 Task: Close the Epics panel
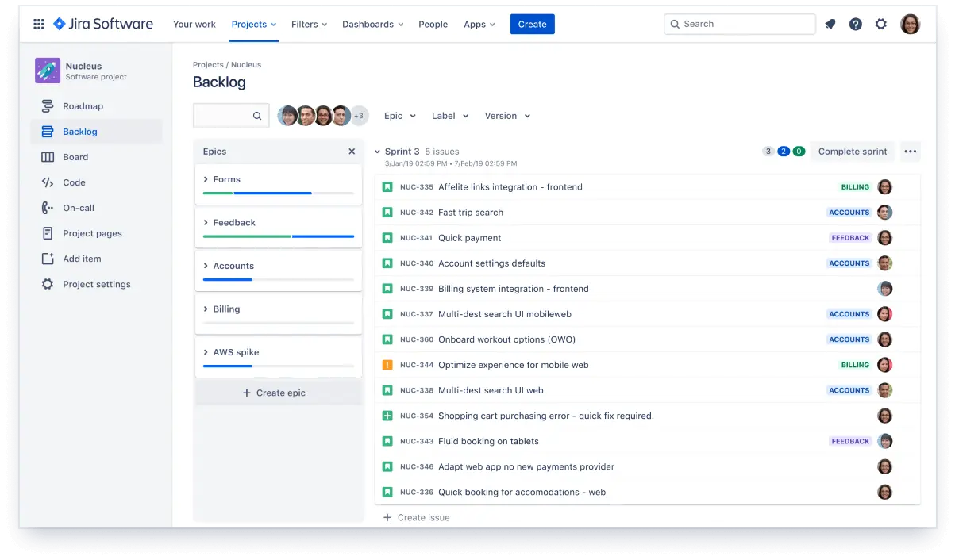[x=352, y=152]
